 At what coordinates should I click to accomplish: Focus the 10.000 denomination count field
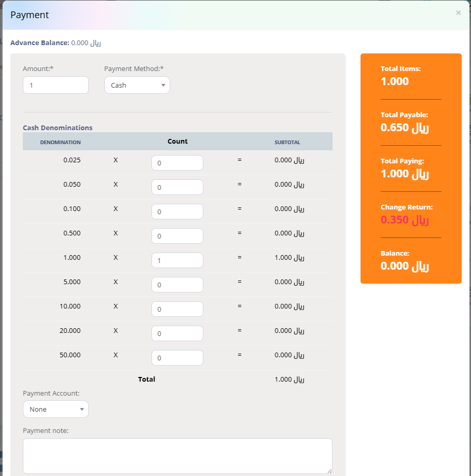(x=177, y=309)
